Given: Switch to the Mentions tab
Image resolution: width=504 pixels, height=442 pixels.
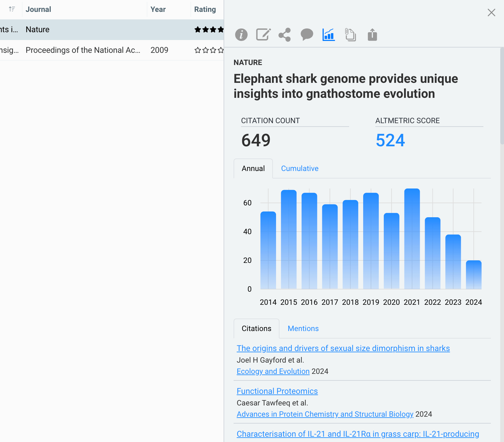Looking at the screenshot, I should [x=303, y=329].
